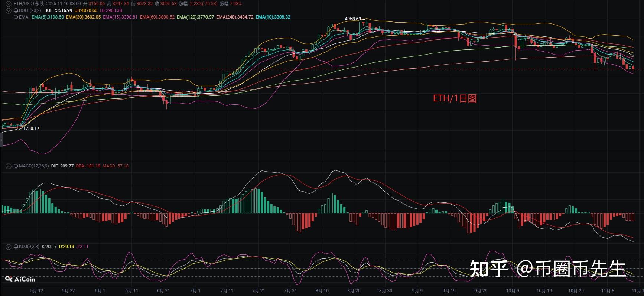Collapse the MACD panel chevron

tap(8, 166)
